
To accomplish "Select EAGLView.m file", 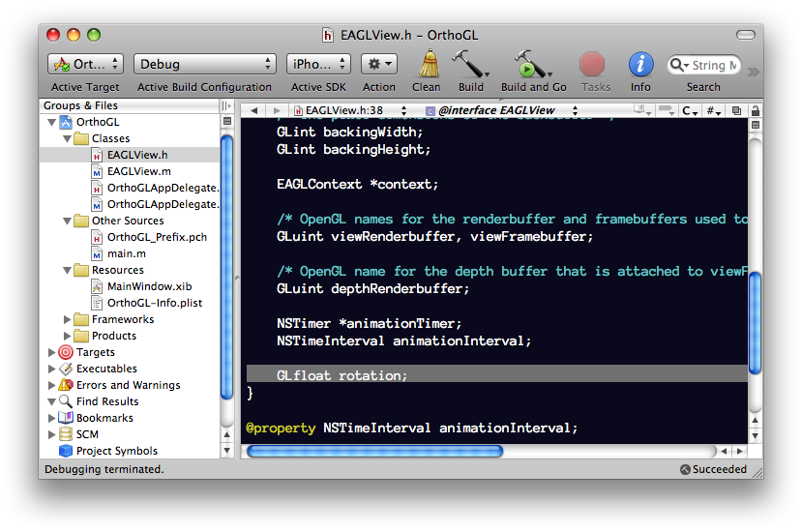I will click(130, 171).
